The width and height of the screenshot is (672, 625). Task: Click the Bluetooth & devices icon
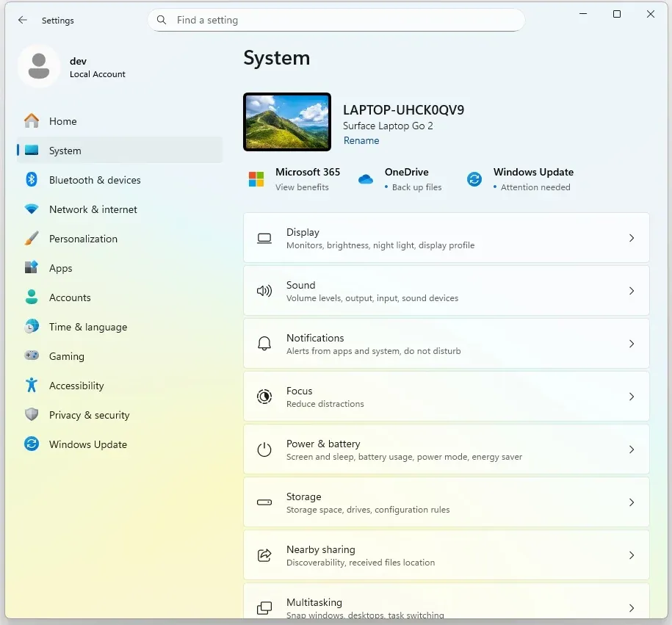(32, 180)
